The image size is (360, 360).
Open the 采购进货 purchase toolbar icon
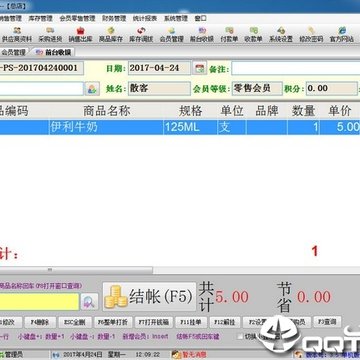tap(50, 35)
